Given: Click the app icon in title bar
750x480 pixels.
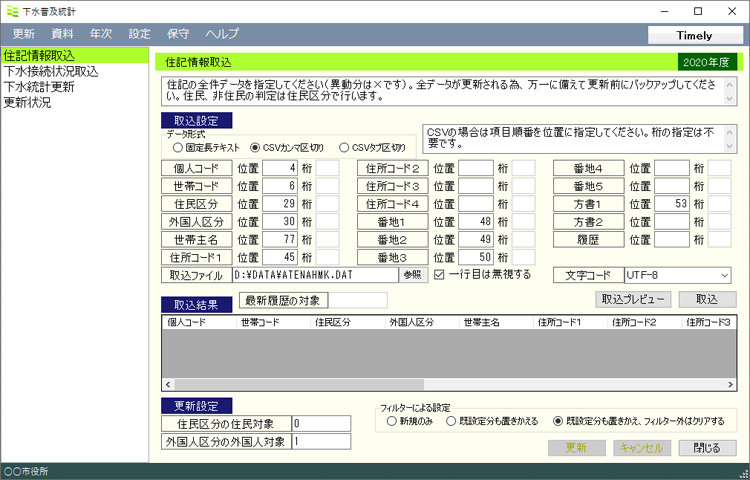Looking at the screenshot, I should (11, 11).
